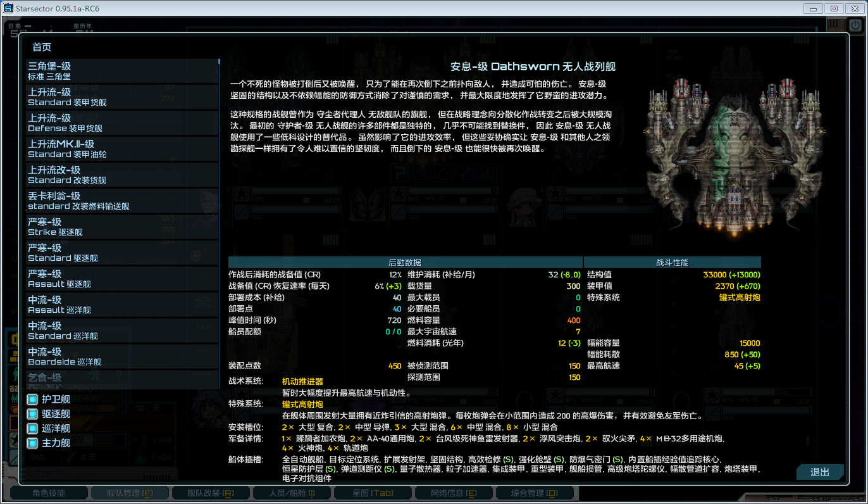
Task: Click the 退出 button
Action: pyautogui.click(x=819, y=472)
